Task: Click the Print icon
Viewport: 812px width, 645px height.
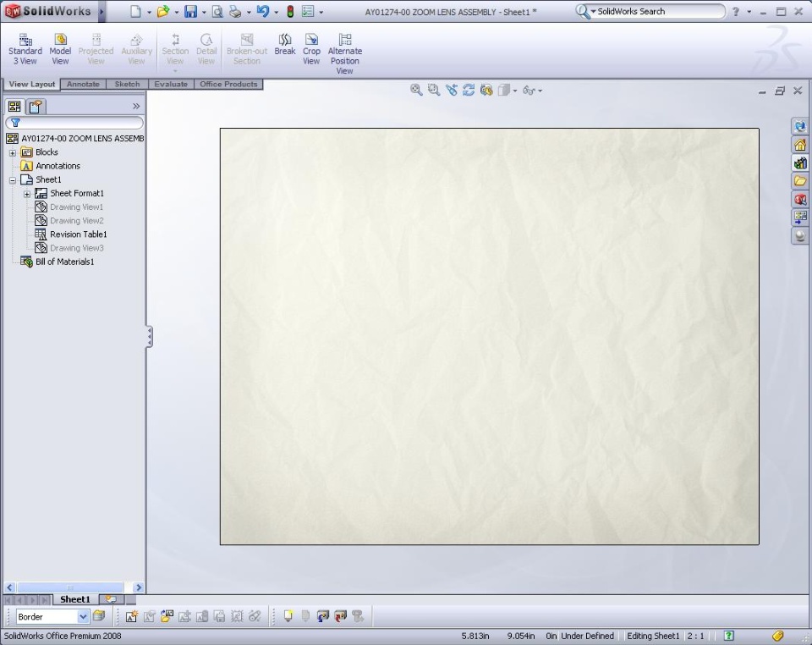Action: [x=235, y=11]
